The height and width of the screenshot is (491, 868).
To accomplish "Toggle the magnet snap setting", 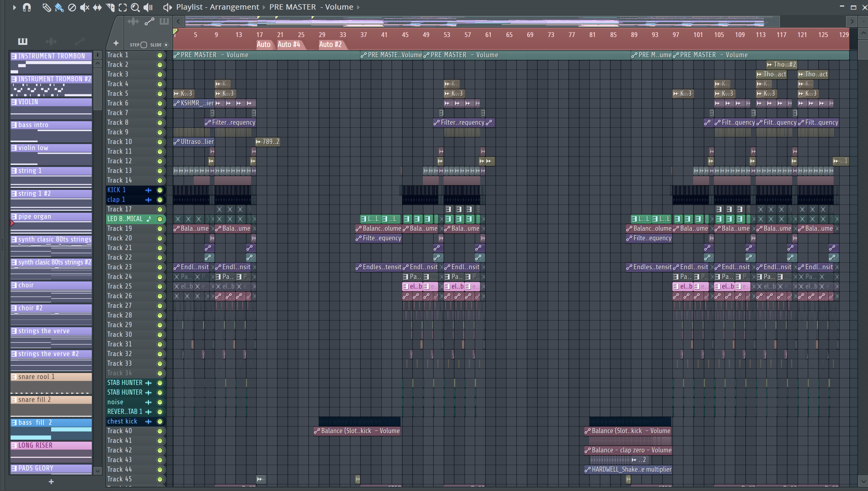I will [x=27, y=7].
